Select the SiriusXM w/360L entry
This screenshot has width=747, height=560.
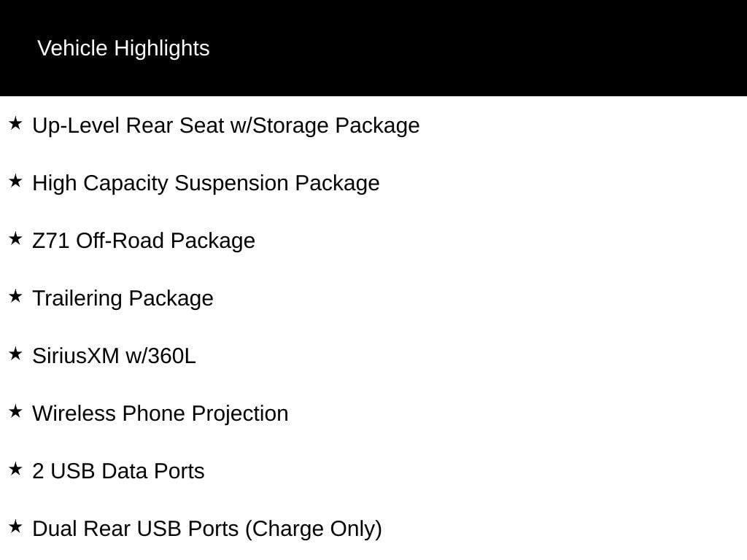click(x=114, y=356)
